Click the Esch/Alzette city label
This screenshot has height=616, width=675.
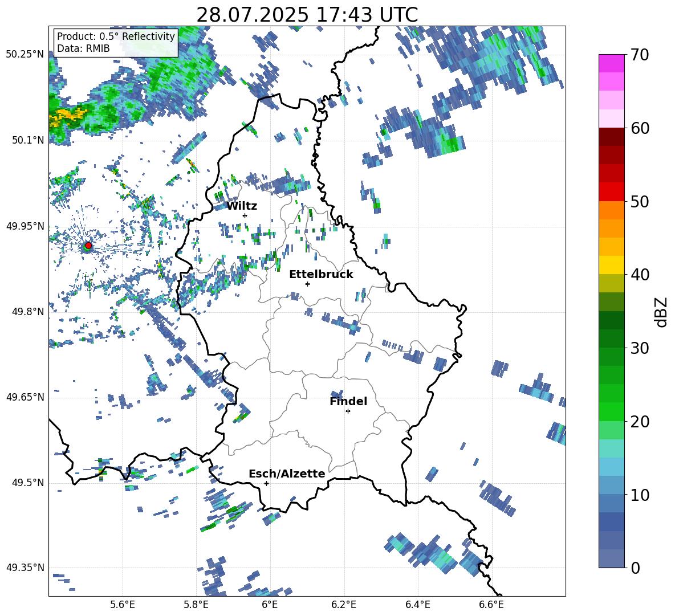[x=287, y=474]
